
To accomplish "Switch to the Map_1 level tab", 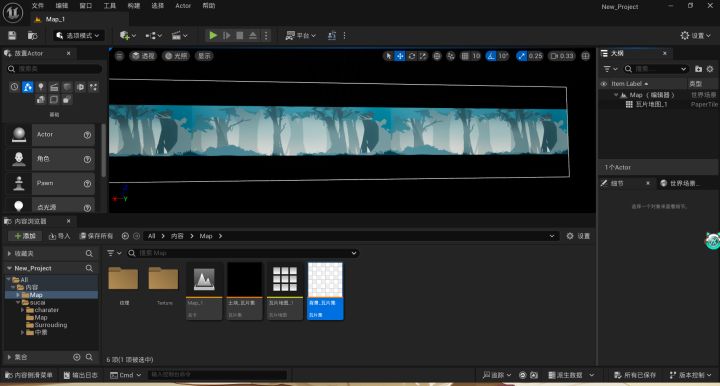I will coord(55,19).
